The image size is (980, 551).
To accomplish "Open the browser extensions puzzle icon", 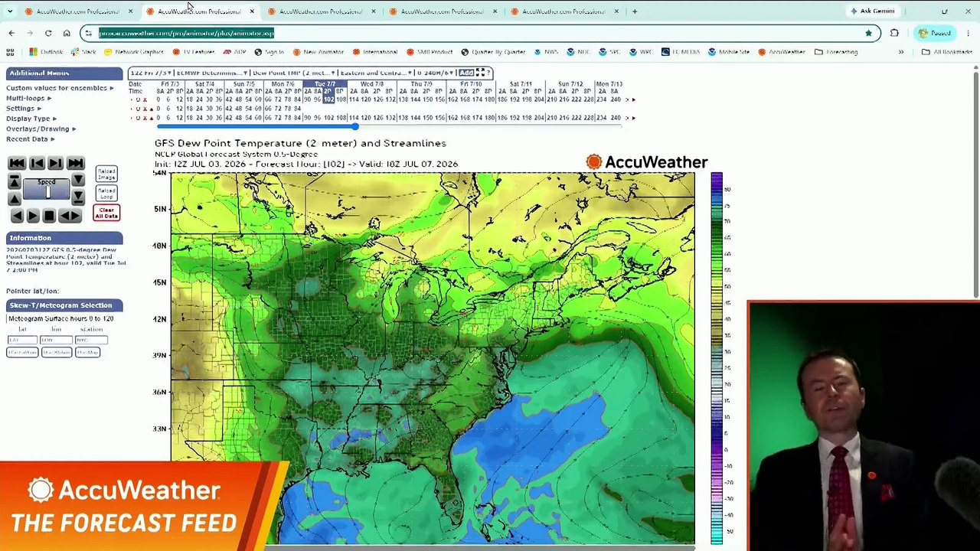I will [894, 33].
